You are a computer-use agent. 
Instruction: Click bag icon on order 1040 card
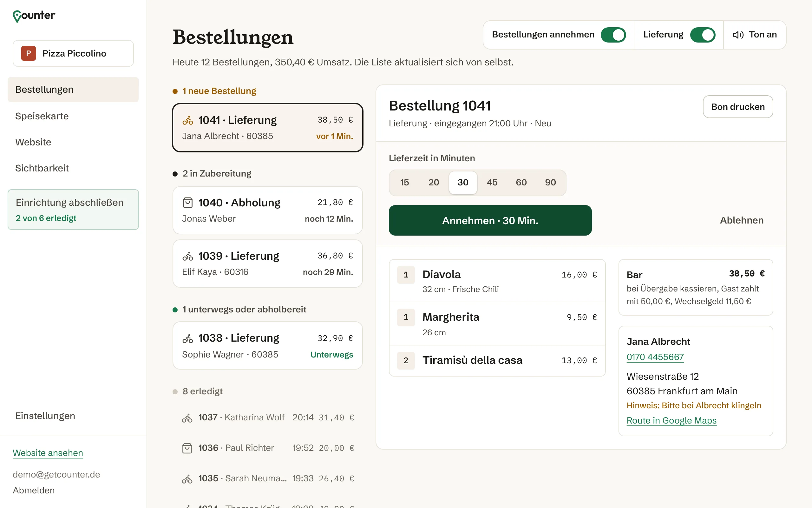point(187,203)
